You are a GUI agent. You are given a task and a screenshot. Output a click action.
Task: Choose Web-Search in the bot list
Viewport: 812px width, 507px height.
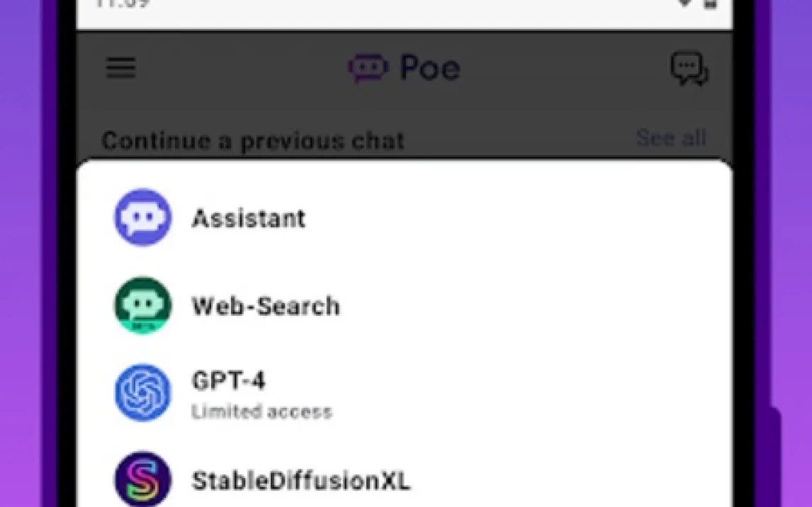coord(266,306)
